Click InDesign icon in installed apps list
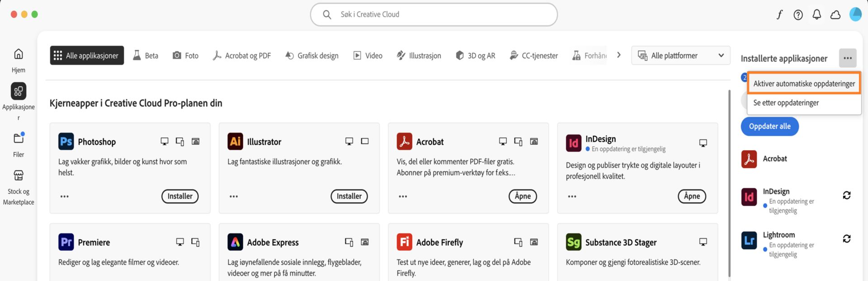This screenshot has height=281, width=868. tap(749, 197)
